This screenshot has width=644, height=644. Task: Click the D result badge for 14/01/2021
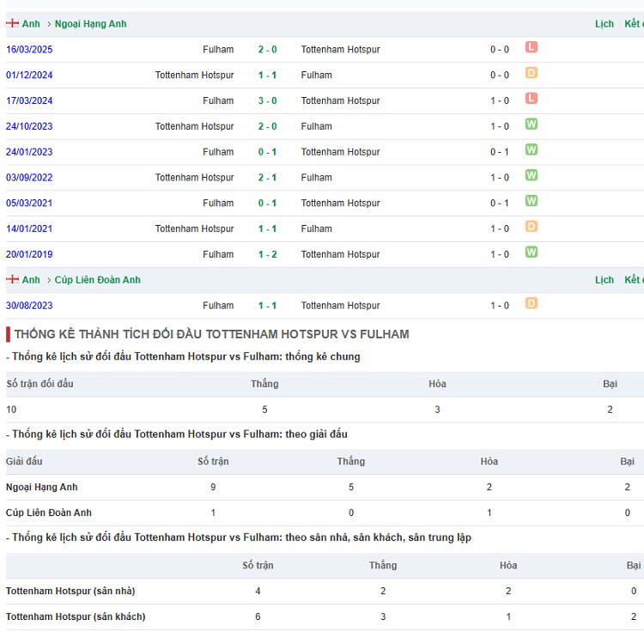pos(532,228)
